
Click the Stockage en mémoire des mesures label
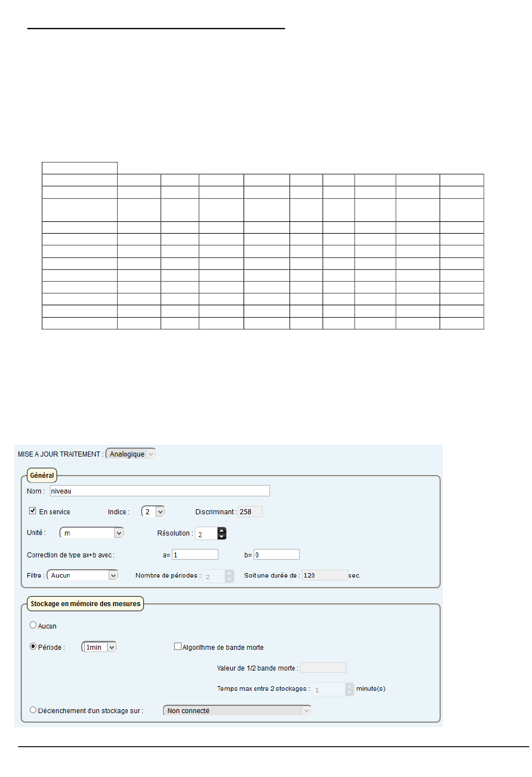(85, 604)
